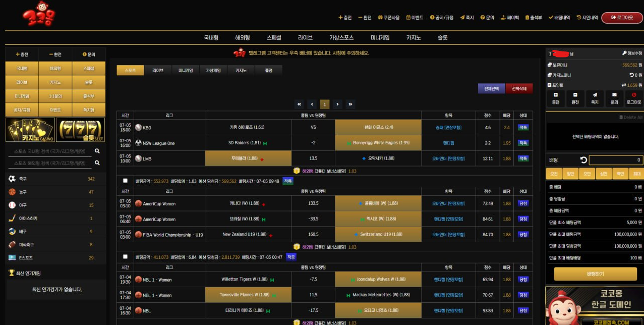Click the 쪽지 paper-plane icon in user panel
This screenshot has height=325, width=644.
595,95
